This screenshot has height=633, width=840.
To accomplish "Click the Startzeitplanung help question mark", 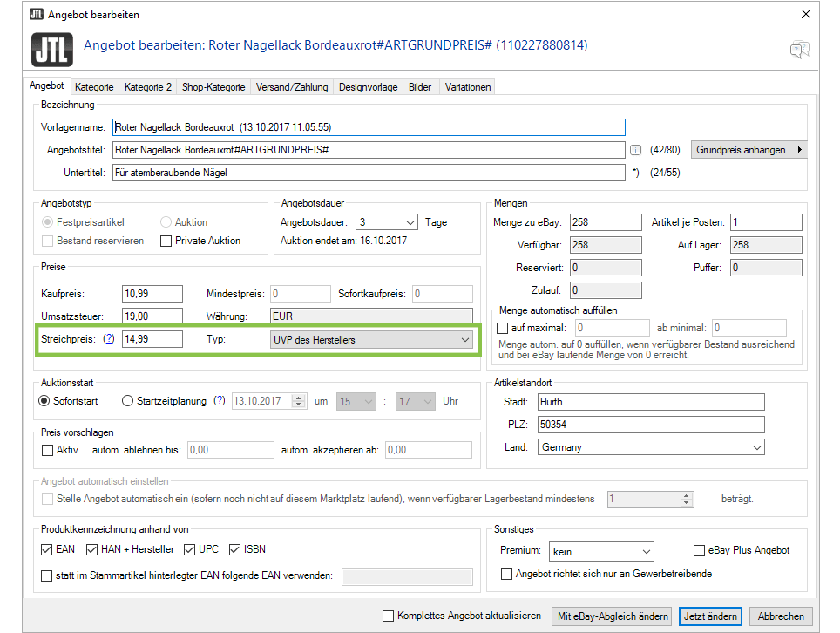I will point(220,401).
